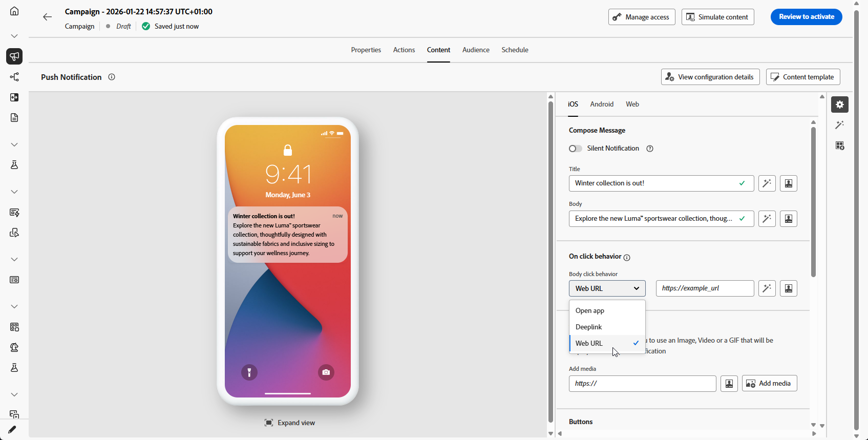Click the document page icon in the sidebar
The image size is (868, 440).
point(14,118)
